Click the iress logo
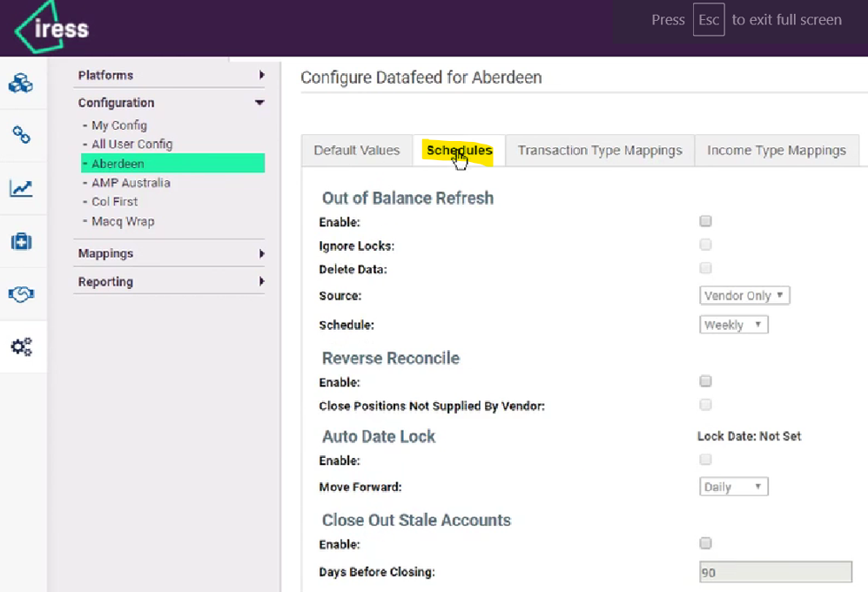The height and width of the screenshot is (592, 868). click(x=52, y=27)
